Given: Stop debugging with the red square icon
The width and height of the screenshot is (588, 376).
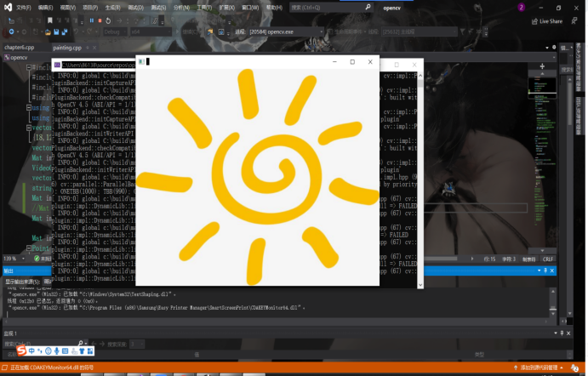Looking at the screenshot, I should point(100,20).
